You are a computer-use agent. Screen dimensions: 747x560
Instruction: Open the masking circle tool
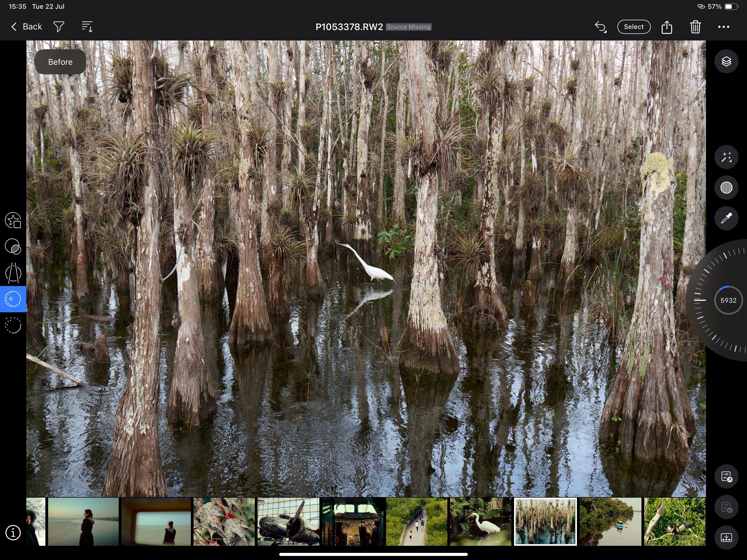coord(13,247)
